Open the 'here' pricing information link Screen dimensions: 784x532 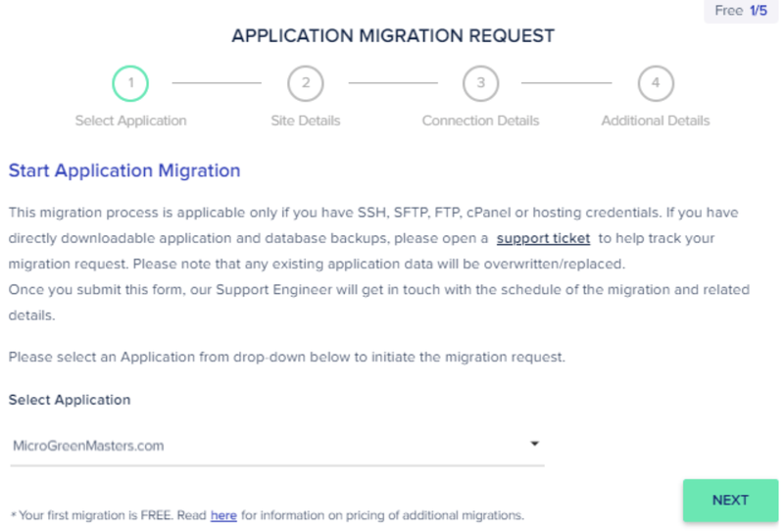(223, 515)
